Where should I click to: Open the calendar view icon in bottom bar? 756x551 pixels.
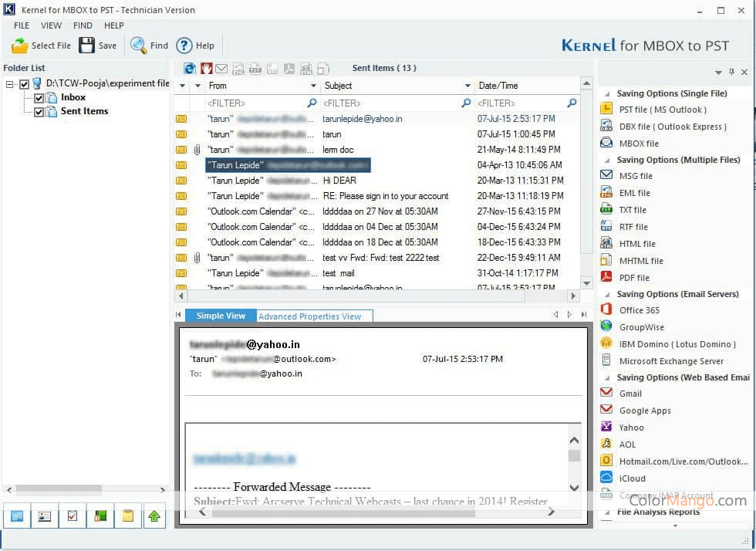pyautogui.click(x=16, y=516)
